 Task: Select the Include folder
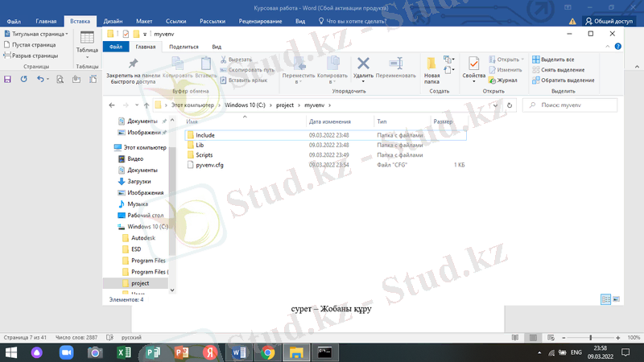point(325,135)
